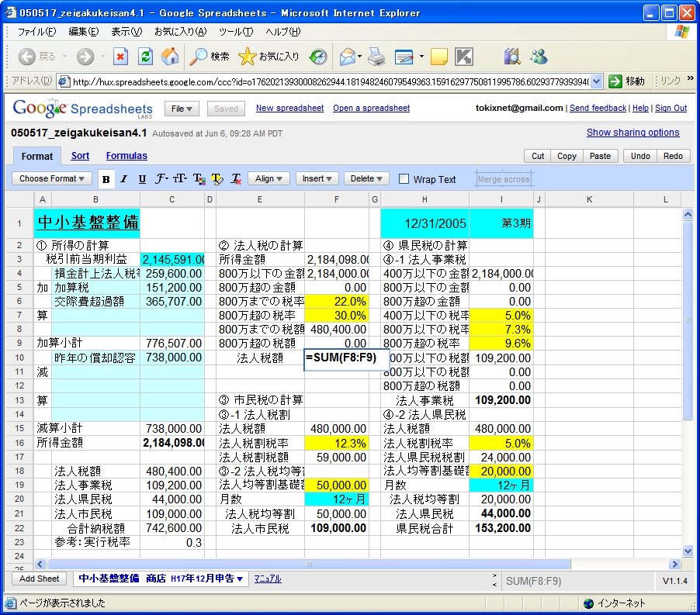The image size is (700, 615).
Task: Click the remove formatting icon
Action: pyautogui.click(x=236, y=179)
